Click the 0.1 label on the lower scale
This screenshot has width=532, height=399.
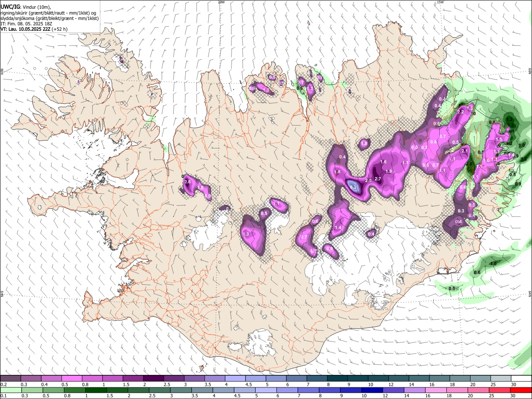pyautogui.click(x=3, y=396)
